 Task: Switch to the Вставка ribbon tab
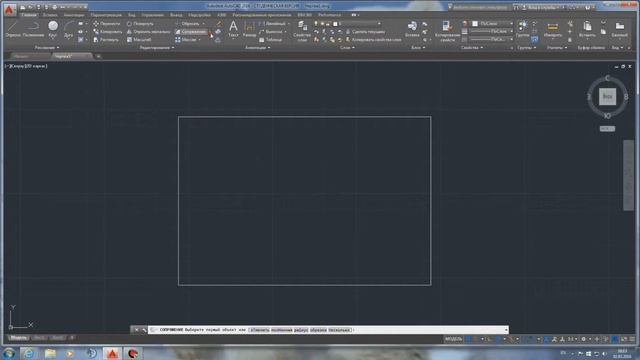[x=50, y=15]
